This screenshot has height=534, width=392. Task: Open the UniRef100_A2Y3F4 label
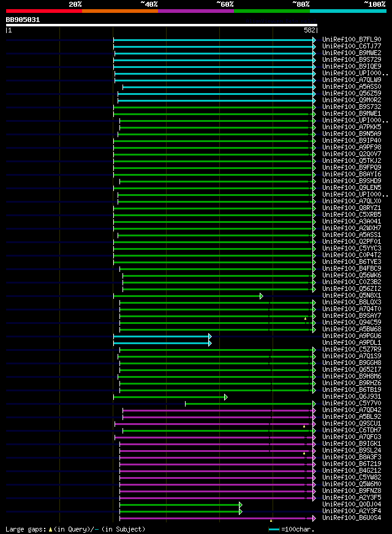pyautogui.click(x=352, y=511)
